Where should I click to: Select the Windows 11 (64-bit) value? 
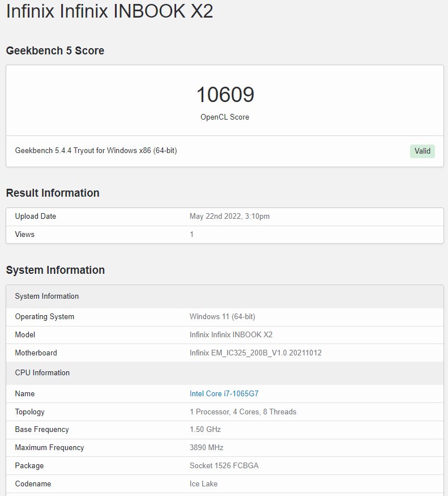222,317
